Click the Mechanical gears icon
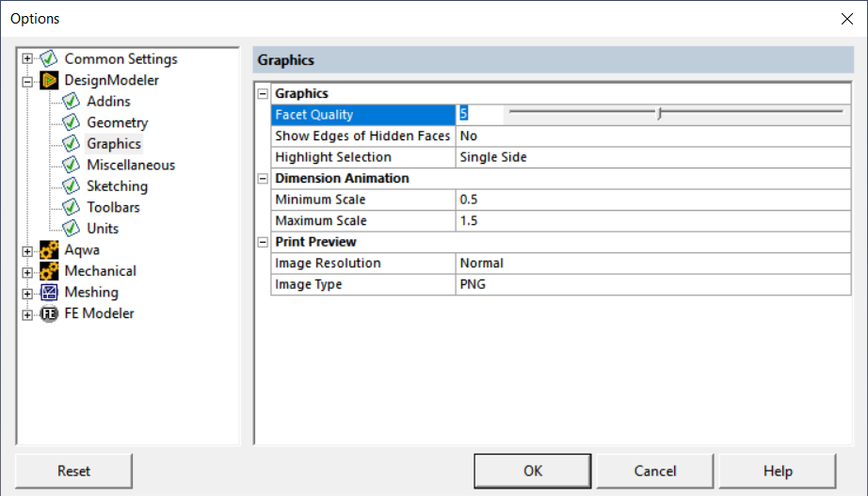This screenshot has width=868, height=496. 49,271
